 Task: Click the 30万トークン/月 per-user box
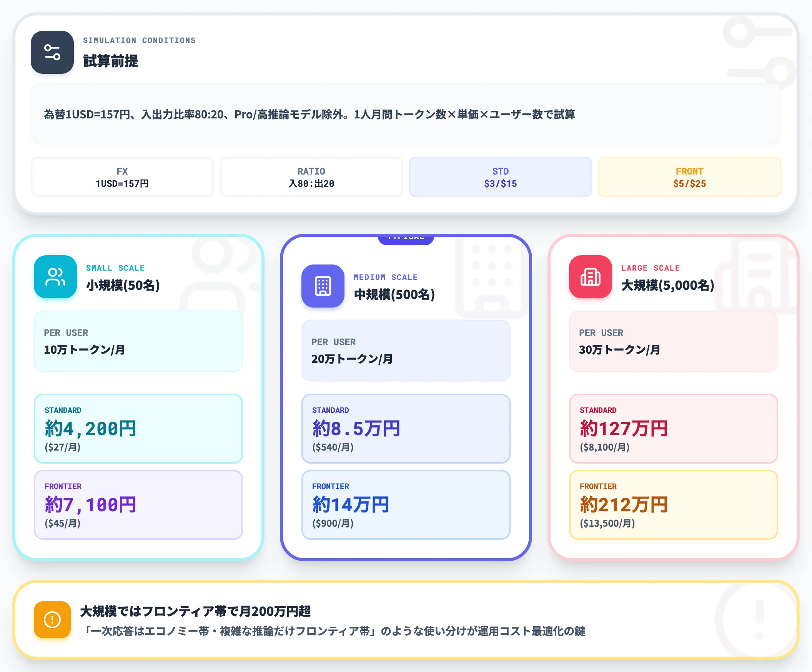[674, 341]
